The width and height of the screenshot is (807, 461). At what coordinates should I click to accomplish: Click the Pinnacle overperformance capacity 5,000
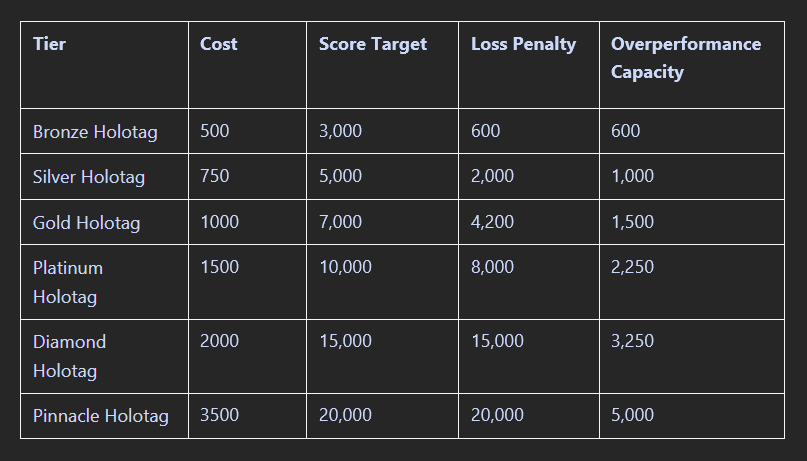coord(632,415)
